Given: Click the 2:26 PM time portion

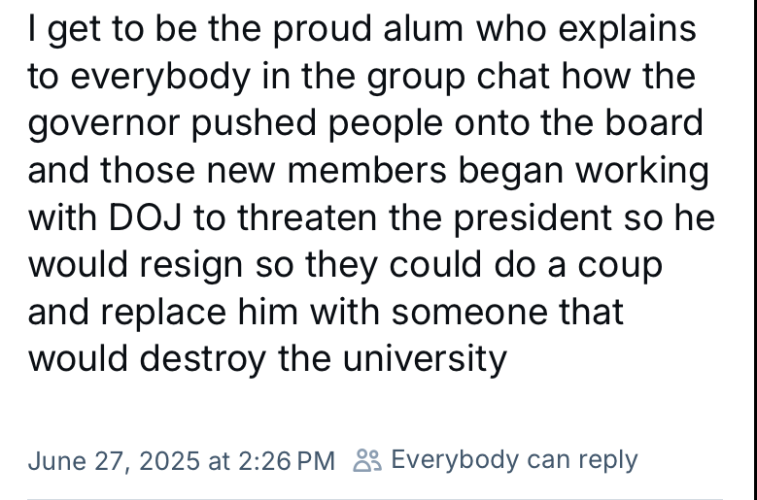Looking at the screenshot, I should pyautogui.click(x=286, y=461).
